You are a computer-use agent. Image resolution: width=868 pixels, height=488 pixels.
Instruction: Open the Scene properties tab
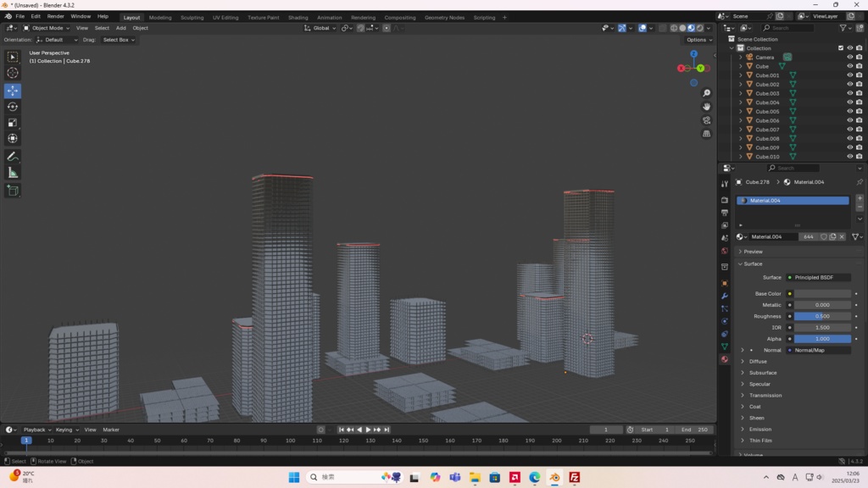725,238
